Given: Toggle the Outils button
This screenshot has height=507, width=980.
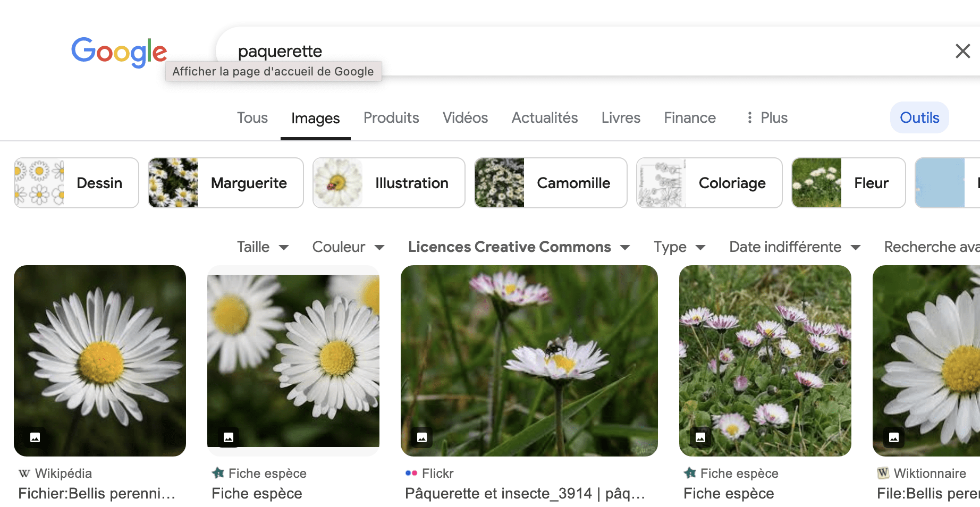Looking at the screenshot, I should point(919,117).
